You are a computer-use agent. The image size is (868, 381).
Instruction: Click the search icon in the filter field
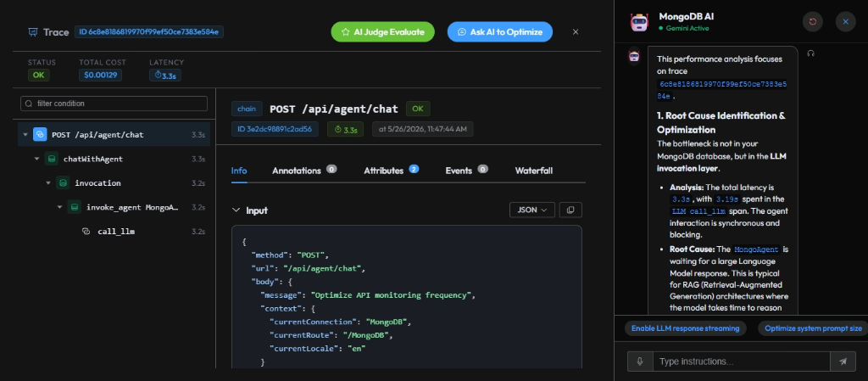[29, 104]
